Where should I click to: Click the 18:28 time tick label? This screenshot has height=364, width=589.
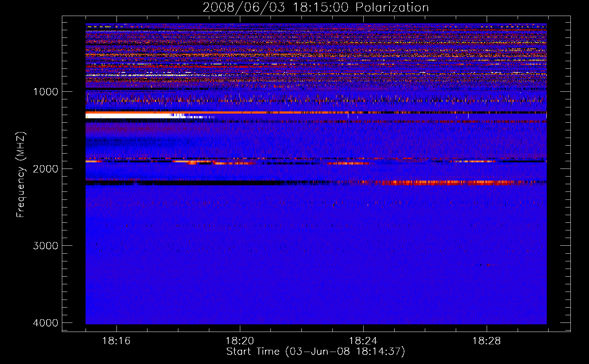(486, 341)
